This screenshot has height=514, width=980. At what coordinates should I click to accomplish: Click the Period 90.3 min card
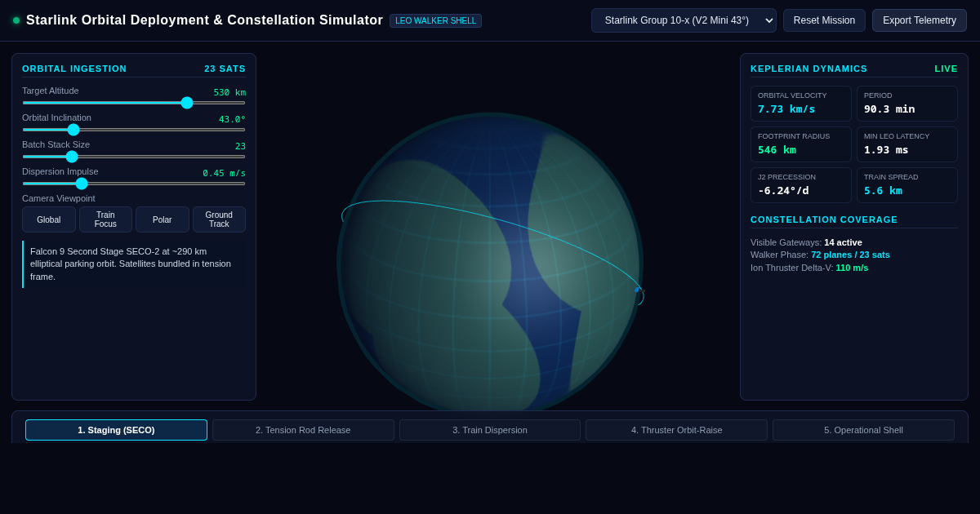(x=907, y=104)
